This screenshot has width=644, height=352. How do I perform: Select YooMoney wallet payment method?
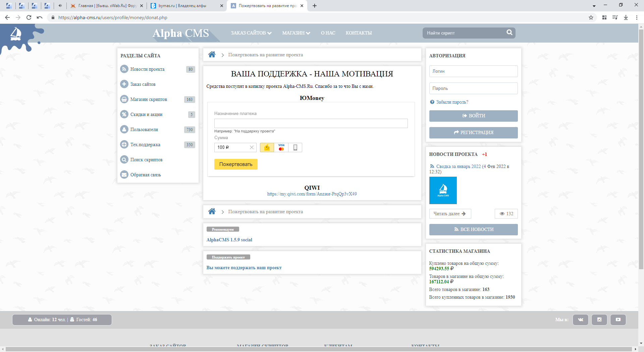click(267, 148)
